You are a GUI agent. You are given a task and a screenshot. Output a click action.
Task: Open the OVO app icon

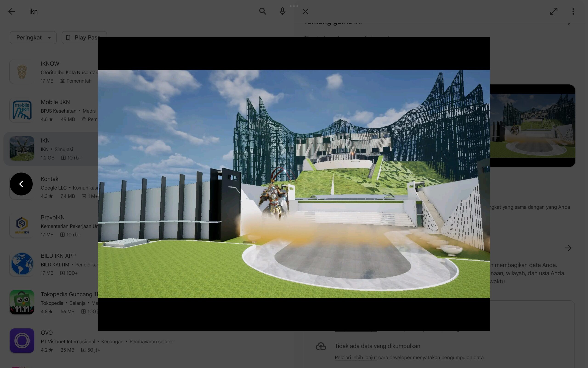[x=22, y=341]
